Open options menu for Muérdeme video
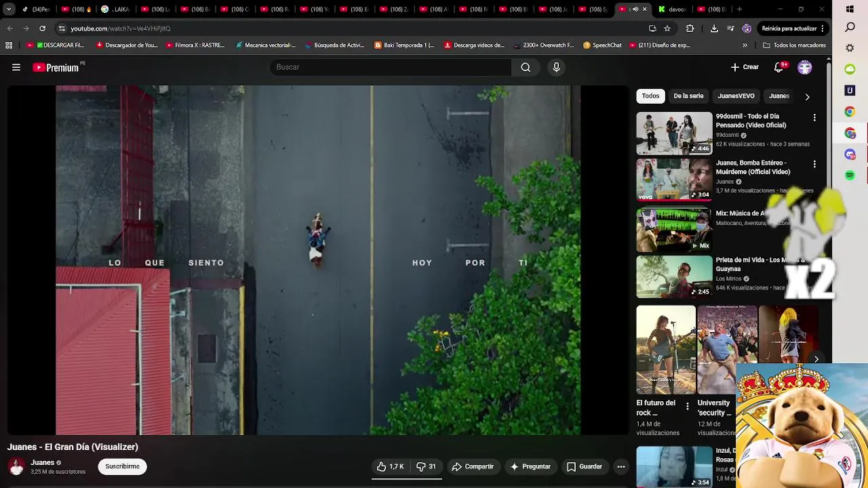Viewport: 868px width, 488px height. pyautogui.click(x=814, y=164)
